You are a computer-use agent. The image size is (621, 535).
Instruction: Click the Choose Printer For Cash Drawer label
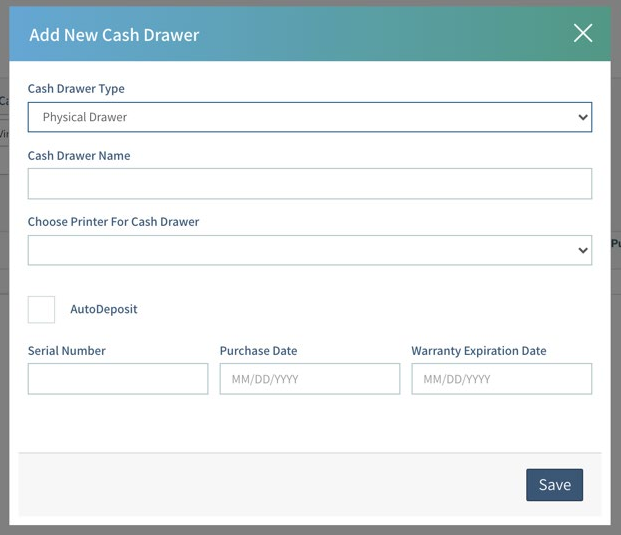(x=113, y=222)
